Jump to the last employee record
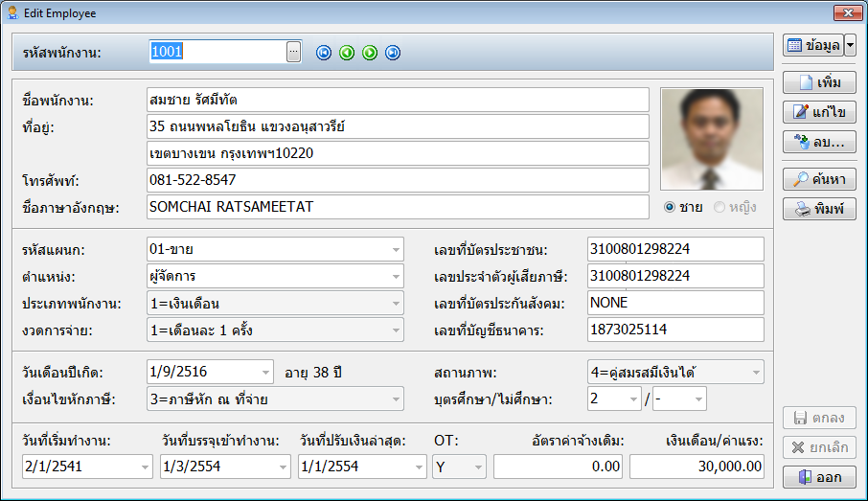The width and height of the screenshot is (868, 501). pos(393,53)
